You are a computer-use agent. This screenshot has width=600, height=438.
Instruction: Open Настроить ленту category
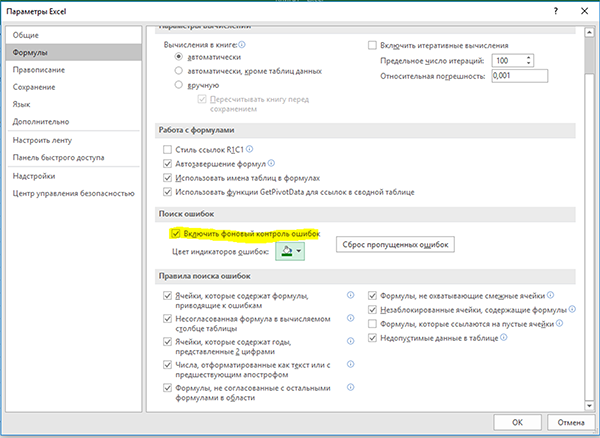[73, 140]
